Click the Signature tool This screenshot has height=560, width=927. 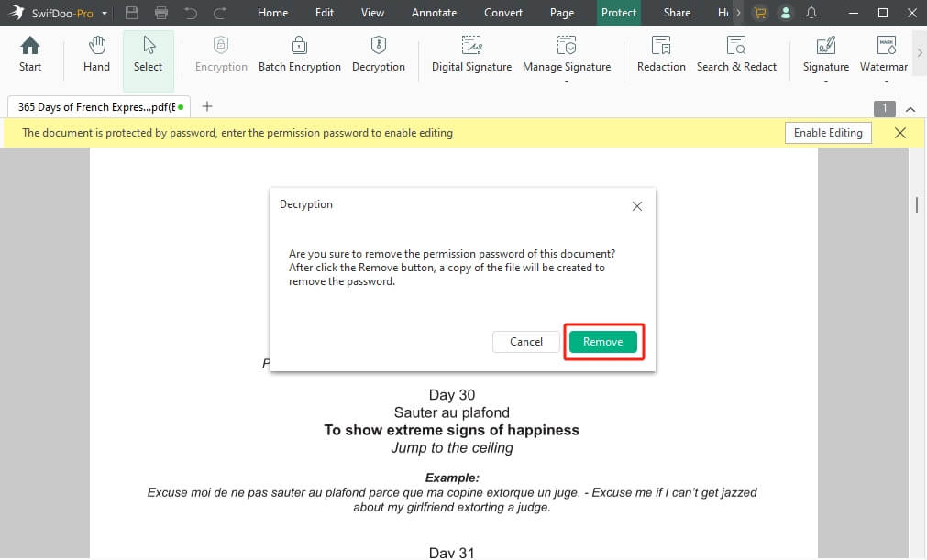(826, 54)
